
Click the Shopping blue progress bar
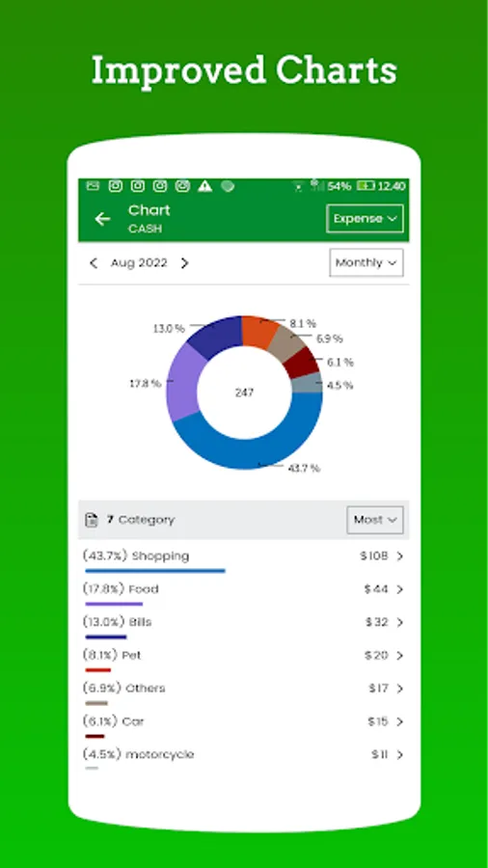(x=155, y=571)
